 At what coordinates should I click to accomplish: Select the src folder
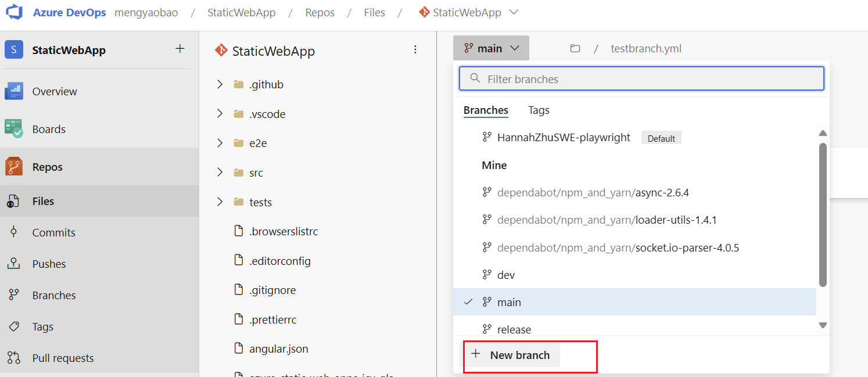tap(256, 173)
